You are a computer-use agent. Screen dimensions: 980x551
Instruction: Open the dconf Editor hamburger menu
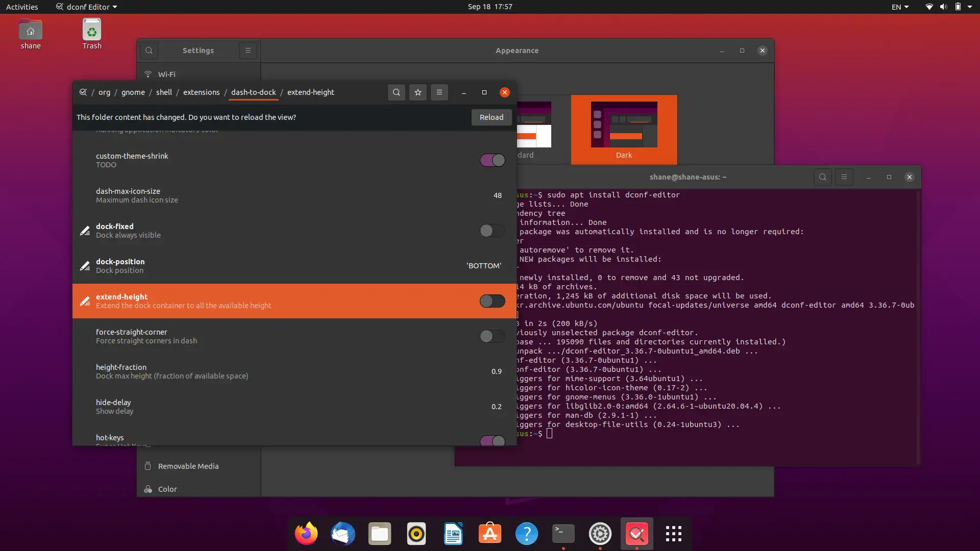point(439,92)
